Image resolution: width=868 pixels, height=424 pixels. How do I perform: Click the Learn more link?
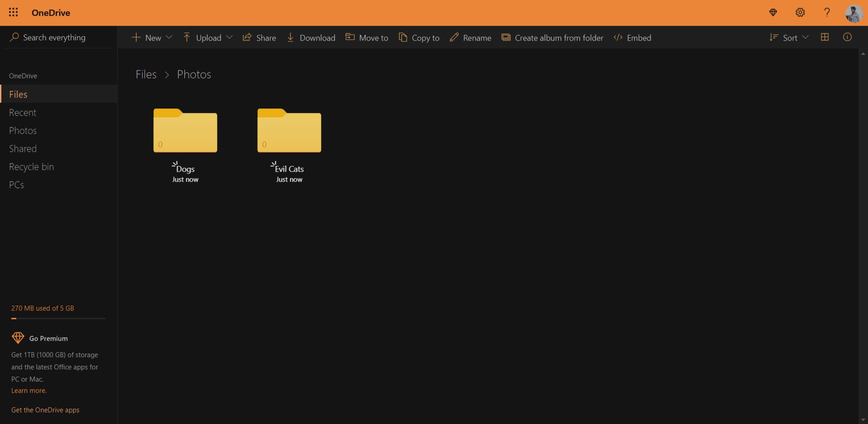(28, 391)
